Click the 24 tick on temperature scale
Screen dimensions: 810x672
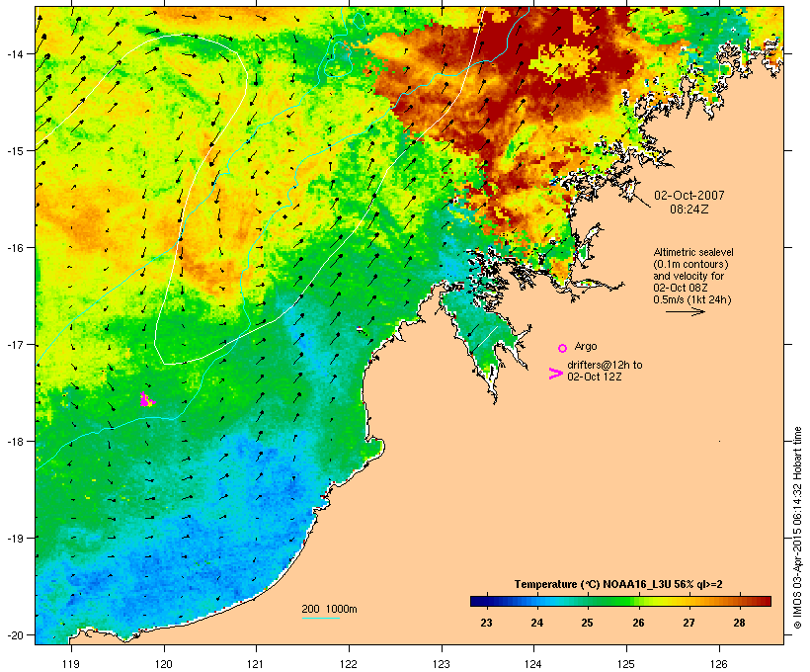point(536,623)
